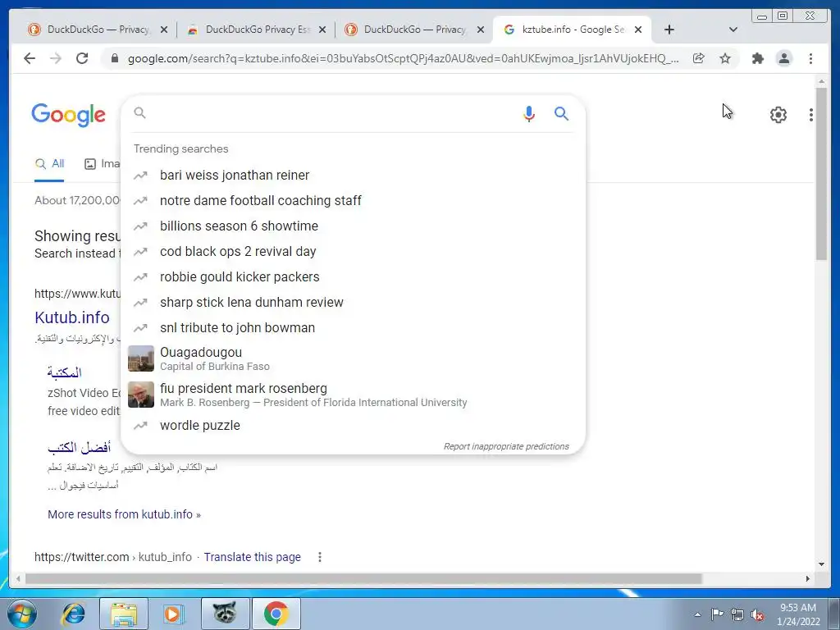Select the Images results tab
The width and height of the screenshot is (840, 630).
103,164
